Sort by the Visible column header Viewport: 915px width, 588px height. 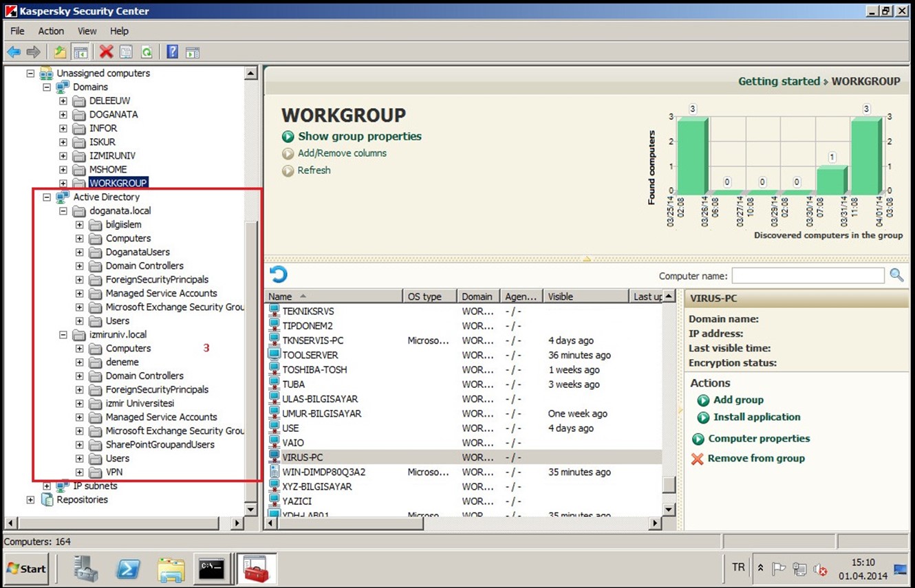click(585, 296)
